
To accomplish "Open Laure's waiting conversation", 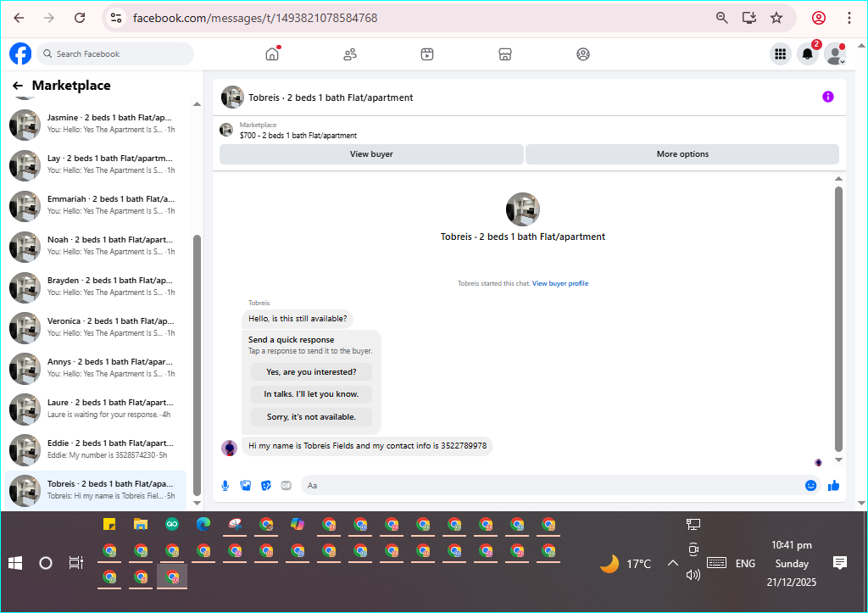I will tap(95, 409).
